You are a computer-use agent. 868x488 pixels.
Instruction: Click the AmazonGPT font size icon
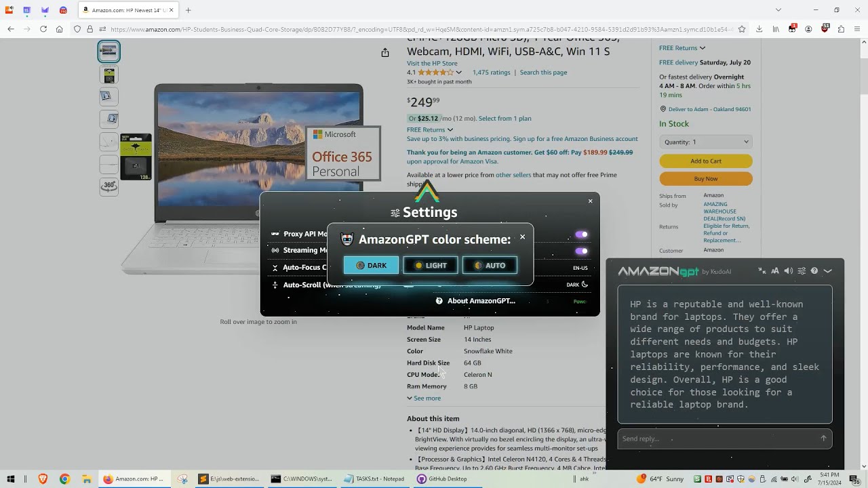click(x=775, y=271)
